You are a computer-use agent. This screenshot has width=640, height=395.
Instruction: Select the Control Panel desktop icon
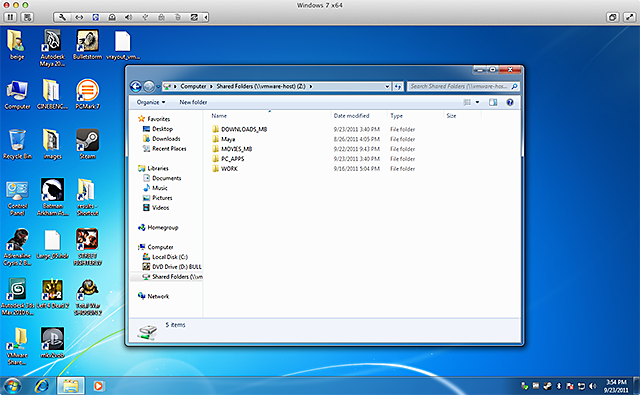(x=17, y=198)
